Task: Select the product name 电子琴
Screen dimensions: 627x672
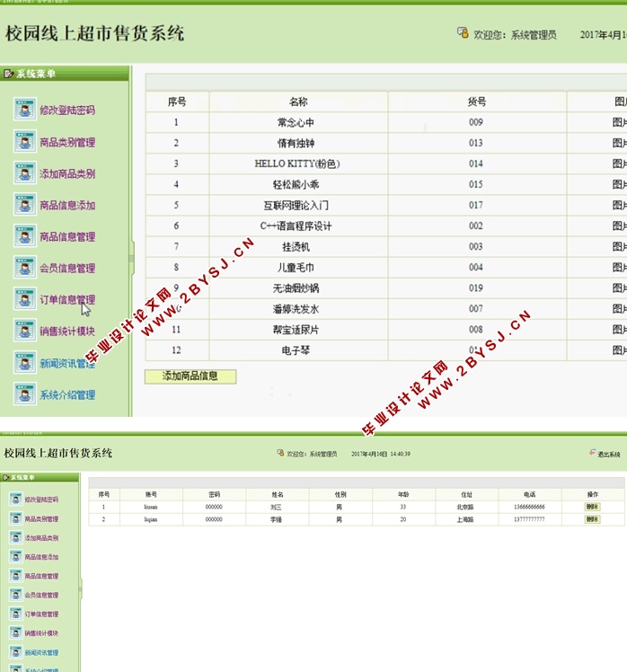Action: pyautogui.click(x=296, y=350)
